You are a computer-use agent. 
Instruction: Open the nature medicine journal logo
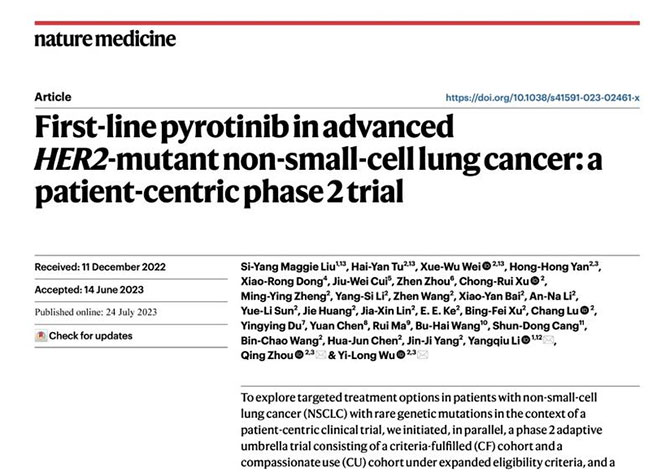point(105,39)
